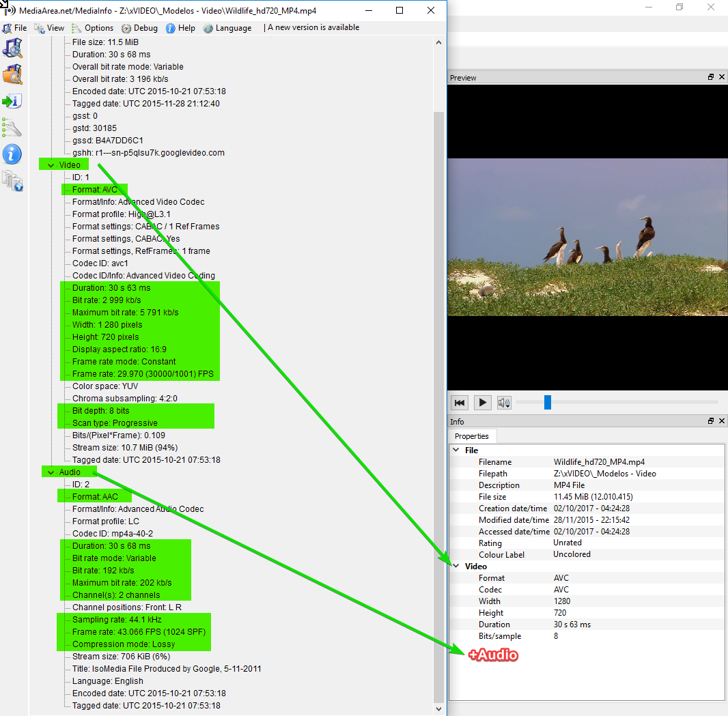Select the 'Codec ID: avc1' row
Screen dimensions: 728x716
tap(100, 263)
